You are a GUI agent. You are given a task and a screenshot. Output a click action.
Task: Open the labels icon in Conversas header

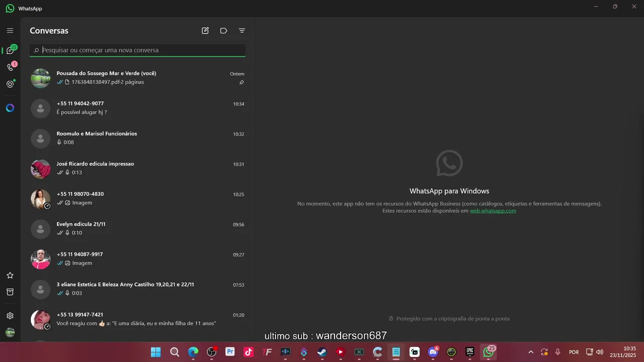tap(224, 31)
